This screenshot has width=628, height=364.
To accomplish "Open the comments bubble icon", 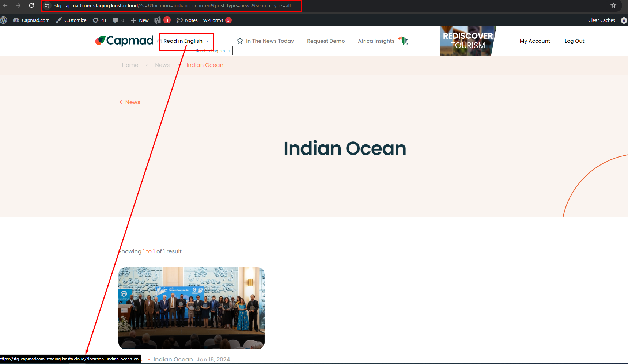I will 118,20.
